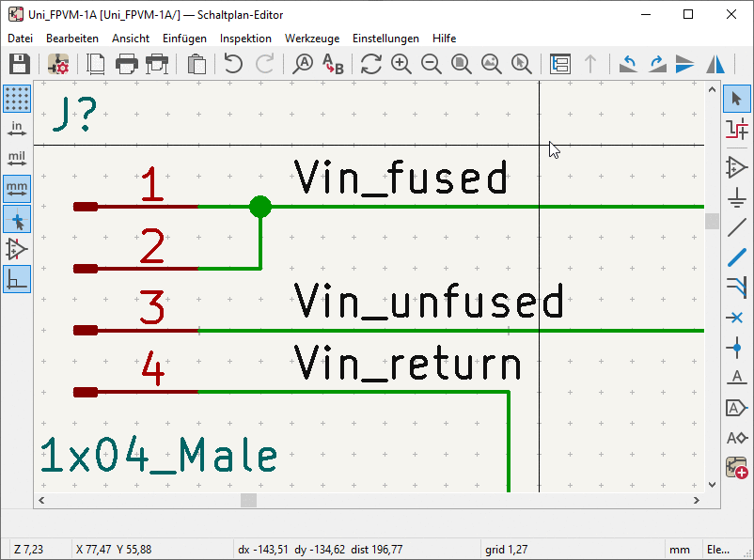Zoom out of the schematic
Screen dimensions: 754x560
432,64
